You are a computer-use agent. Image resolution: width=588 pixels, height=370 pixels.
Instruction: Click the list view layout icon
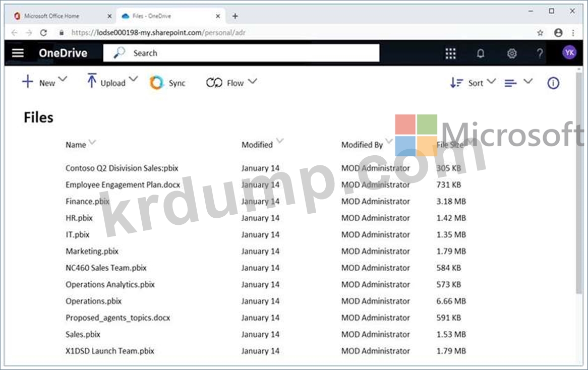[510, 83]
